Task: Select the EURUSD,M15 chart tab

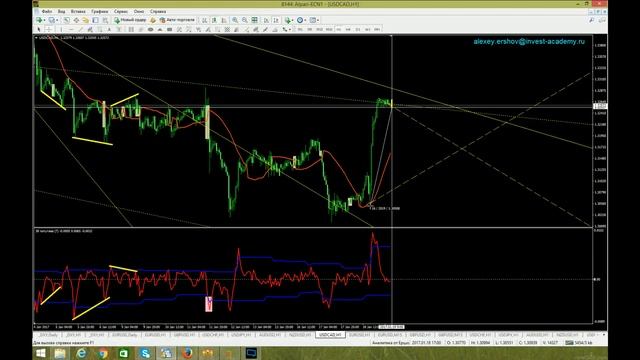Action: 390,335
